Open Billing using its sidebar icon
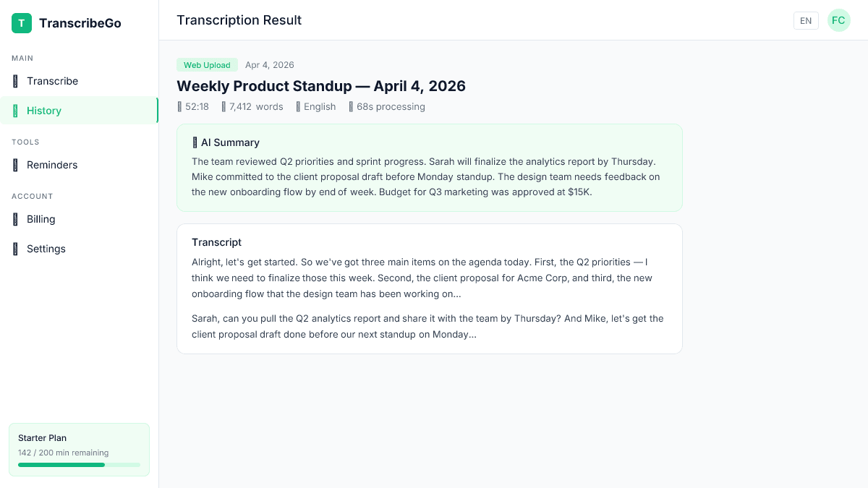This screenshot has width=868, height=488. (16, 219)
